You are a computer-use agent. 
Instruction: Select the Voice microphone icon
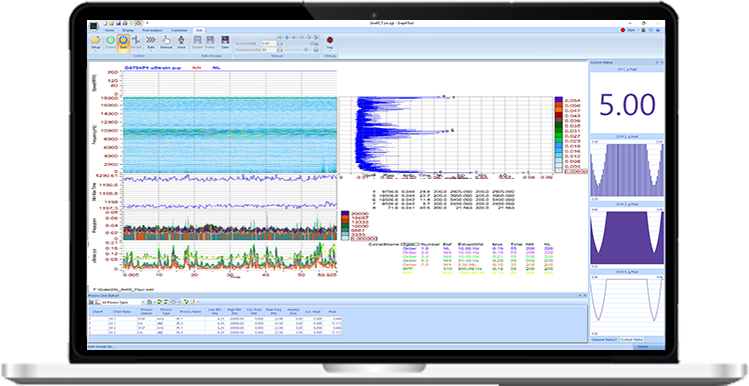point(182,43)
